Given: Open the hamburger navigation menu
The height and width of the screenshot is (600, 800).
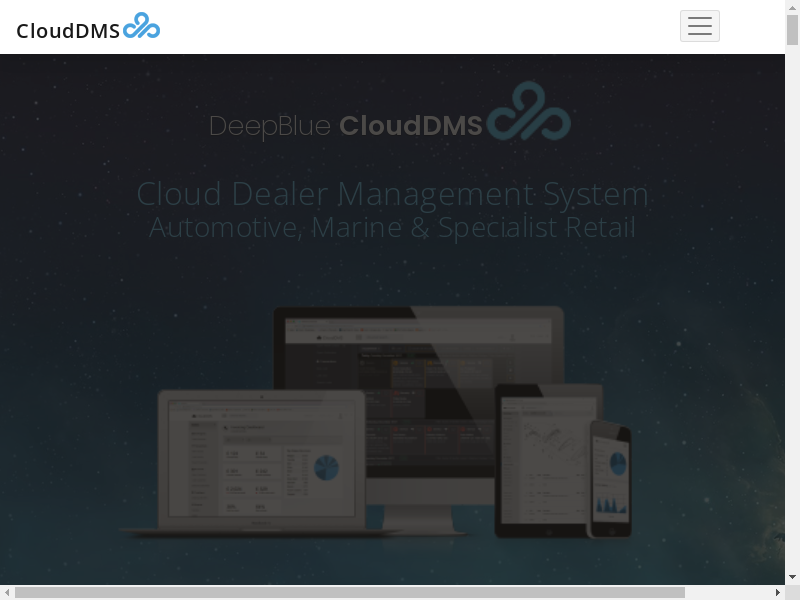Looking at the screenshot, I should pyautogui.click(x=699, y=26).
